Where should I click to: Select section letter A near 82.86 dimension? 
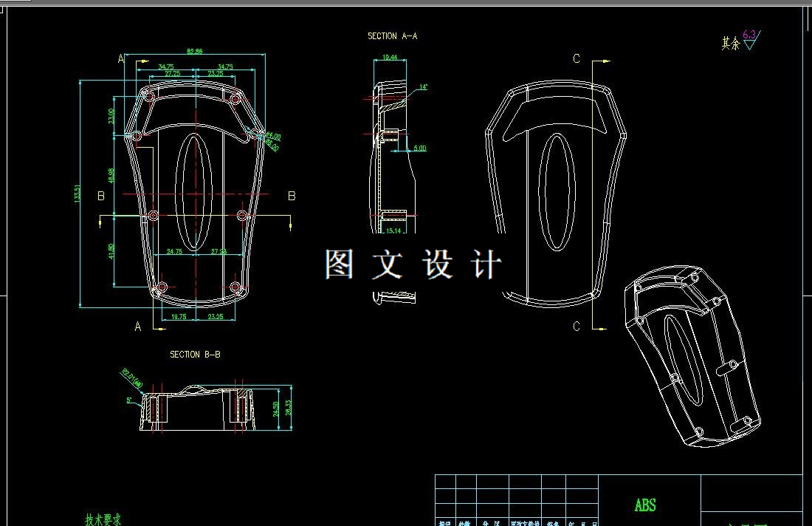pyautogui.click(x=121, y=58)
